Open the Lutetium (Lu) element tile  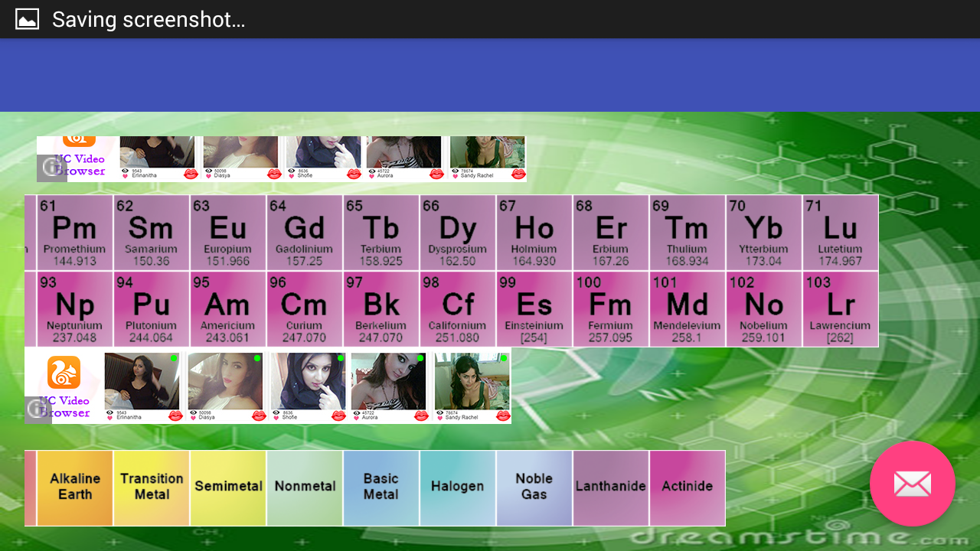(x=841, y=233)
